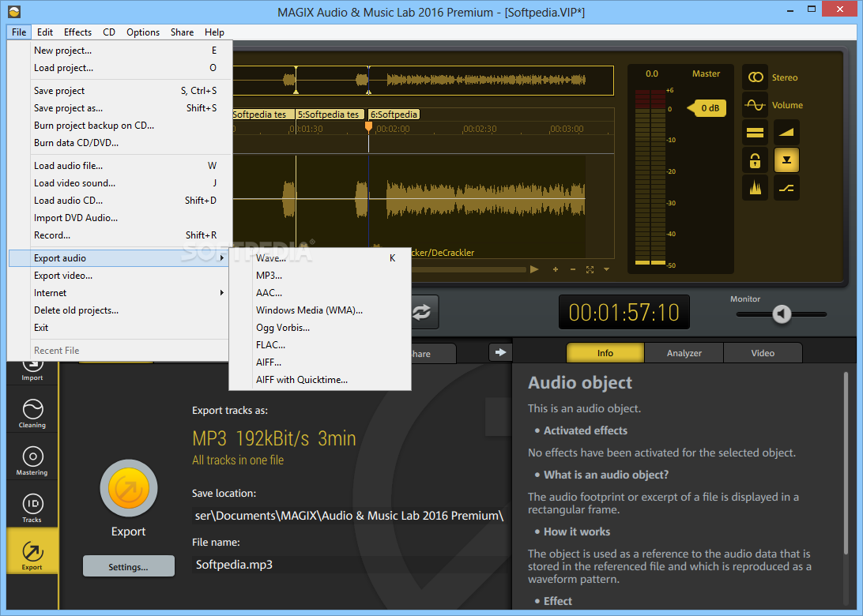Viewport: 863px width, 616px height.
Task: Select the Export section in sidebar
Action: [x=32, y=551]
